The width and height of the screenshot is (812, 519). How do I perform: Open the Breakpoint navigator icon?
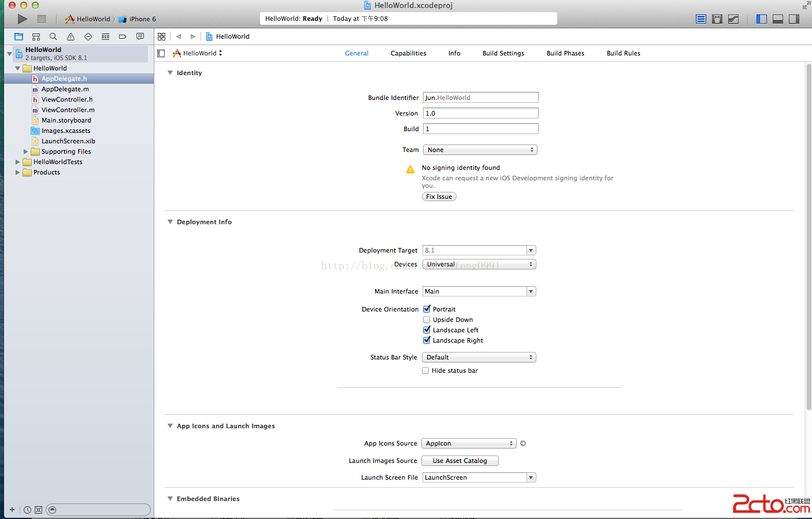coord(123,36)
